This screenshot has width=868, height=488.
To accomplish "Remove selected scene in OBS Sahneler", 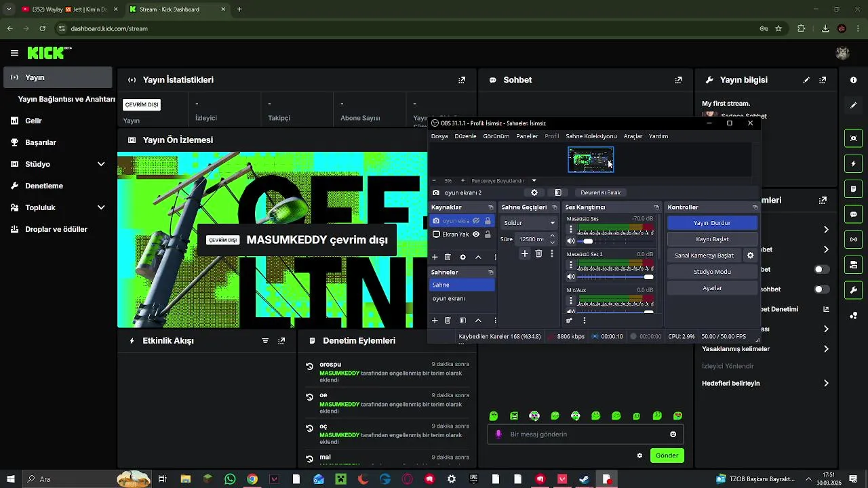I will 448,320.
